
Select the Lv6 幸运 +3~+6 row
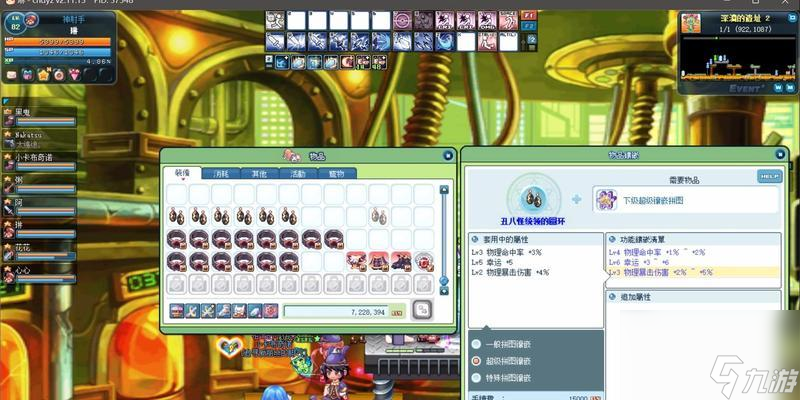(693, 262)
